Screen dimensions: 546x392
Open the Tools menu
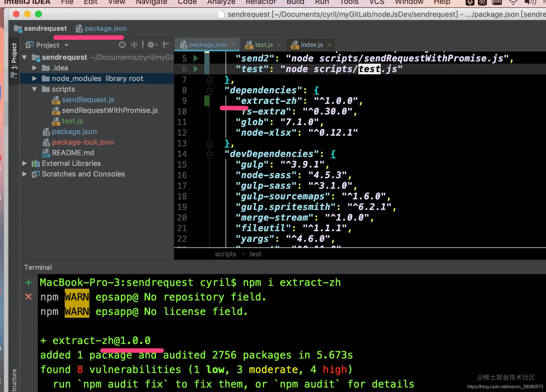349,2
